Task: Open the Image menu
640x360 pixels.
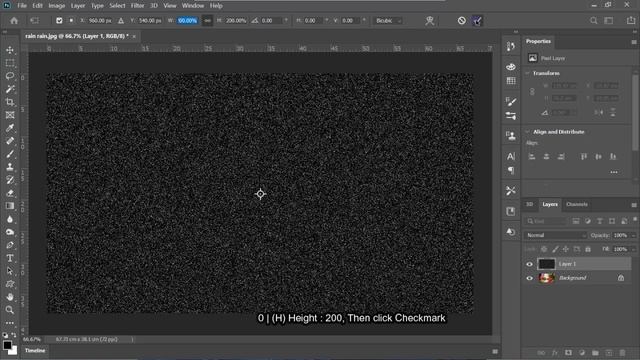Action: point(57,6)
